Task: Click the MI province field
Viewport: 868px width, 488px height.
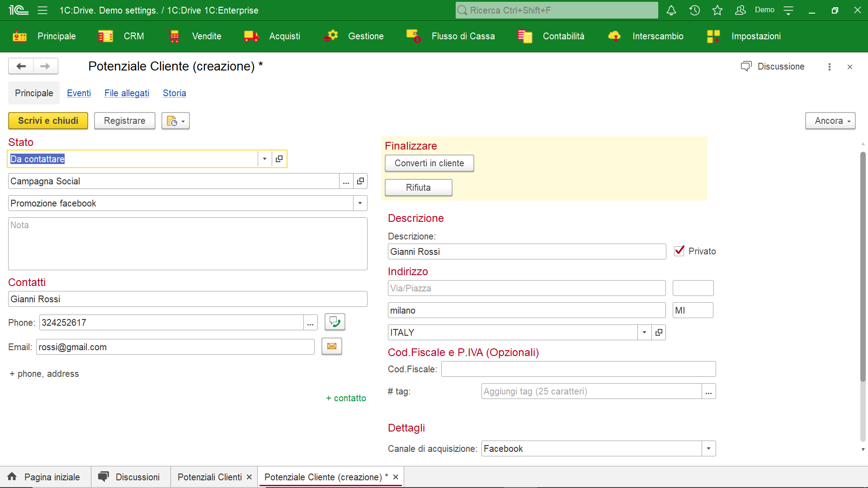Action: click(x=693, y=310)
